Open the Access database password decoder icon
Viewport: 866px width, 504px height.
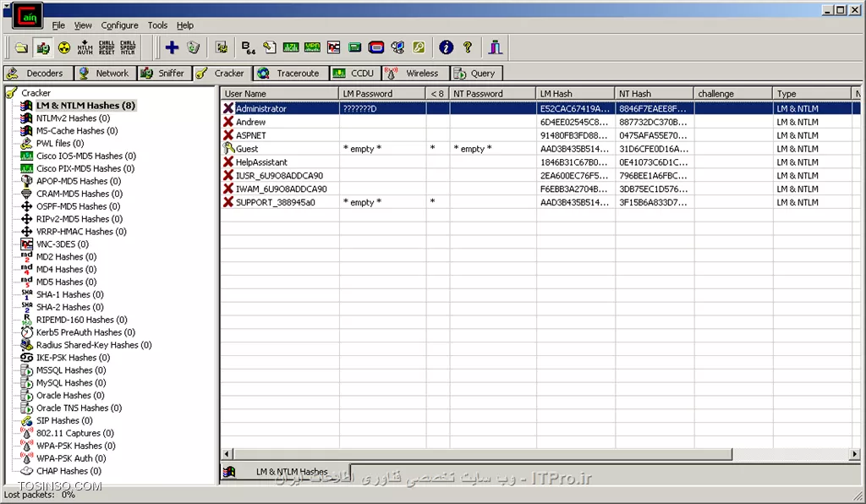pos(270,47)
